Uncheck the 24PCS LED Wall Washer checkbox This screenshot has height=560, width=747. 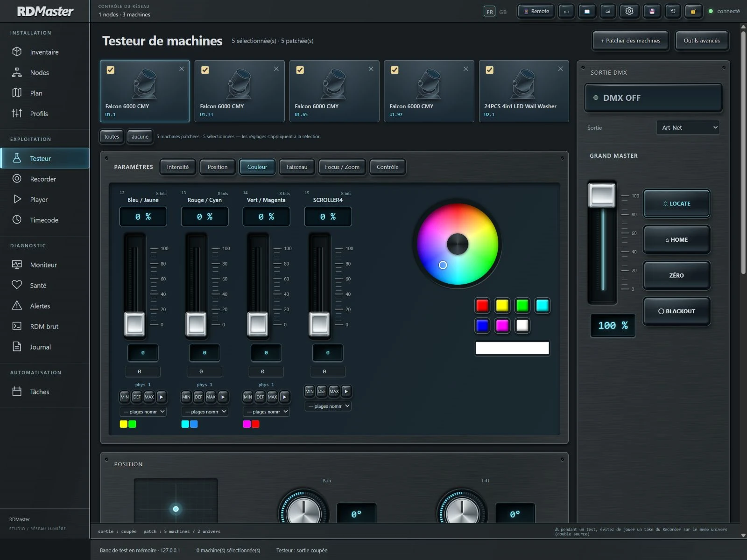point(489,70)
